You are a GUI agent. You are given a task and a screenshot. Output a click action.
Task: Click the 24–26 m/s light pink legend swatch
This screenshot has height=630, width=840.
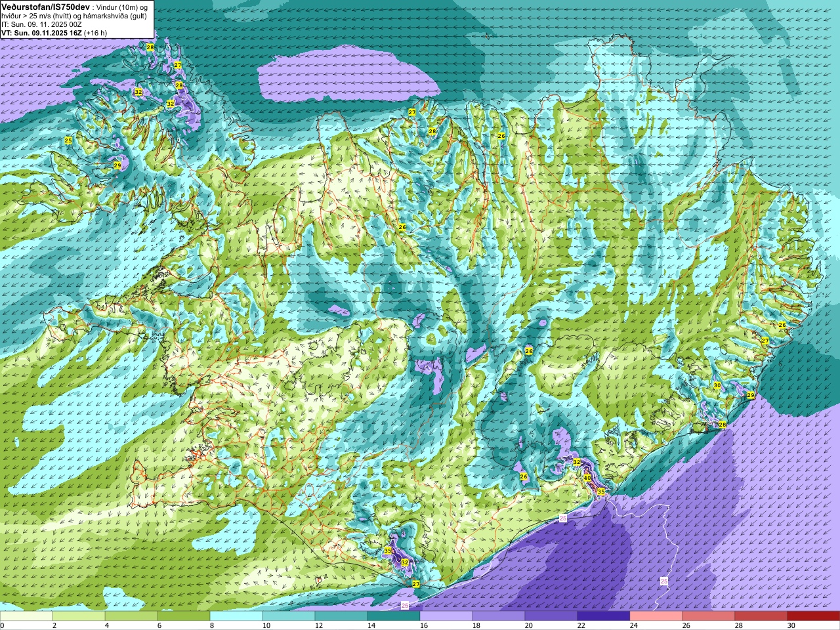[656, 616]
